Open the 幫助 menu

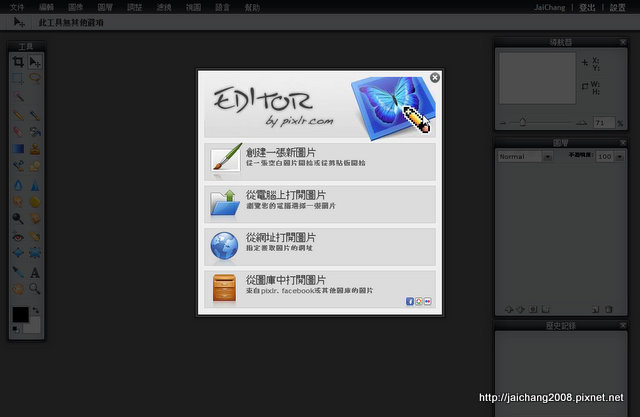[252, 7]
